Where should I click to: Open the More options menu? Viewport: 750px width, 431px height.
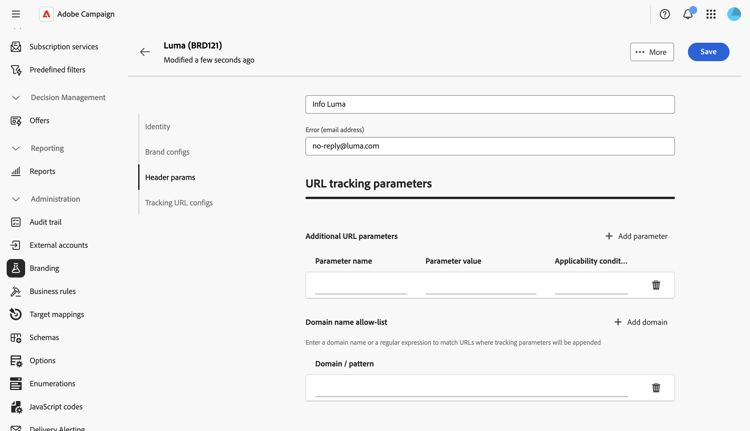point(651,52)
